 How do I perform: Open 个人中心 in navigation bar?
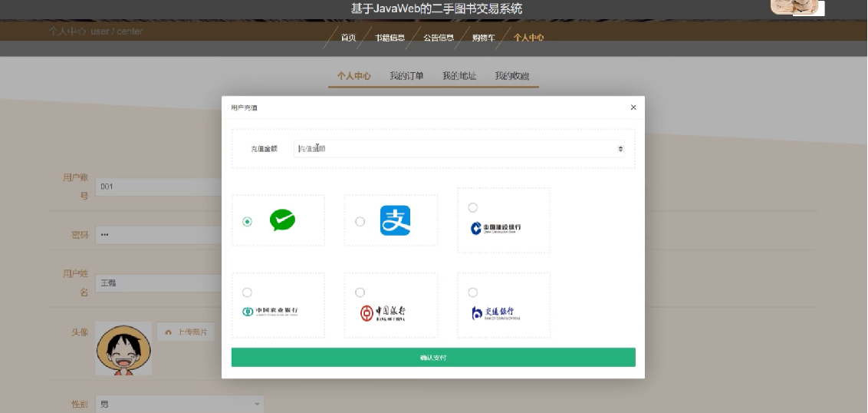click(x=528, y=38)
